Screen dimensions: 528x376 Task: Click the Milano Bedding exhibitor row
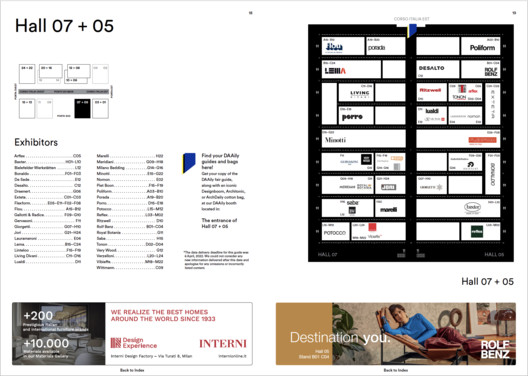coord(130,168)
